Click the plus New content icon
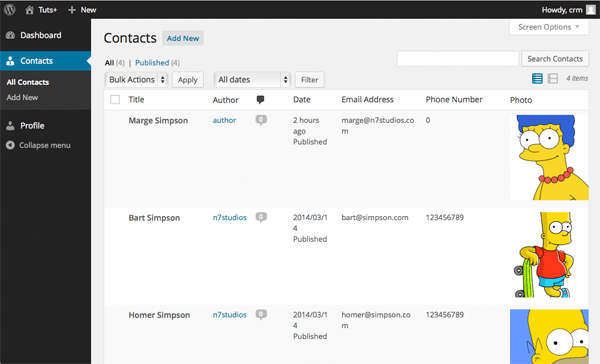Viewport: 600px width, 364px height. click(x=72, y=10)
